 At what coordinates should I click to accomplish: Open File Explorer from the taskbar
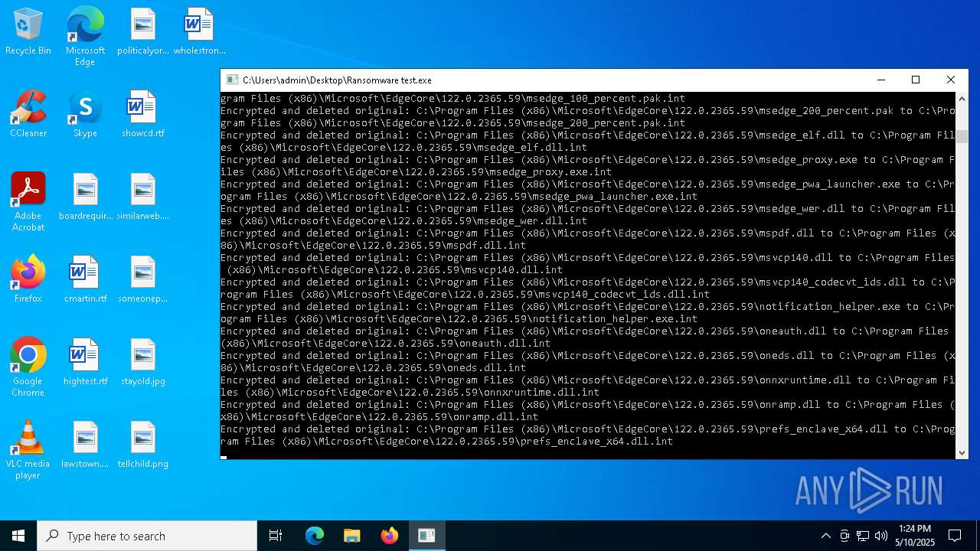pos(351,536)
